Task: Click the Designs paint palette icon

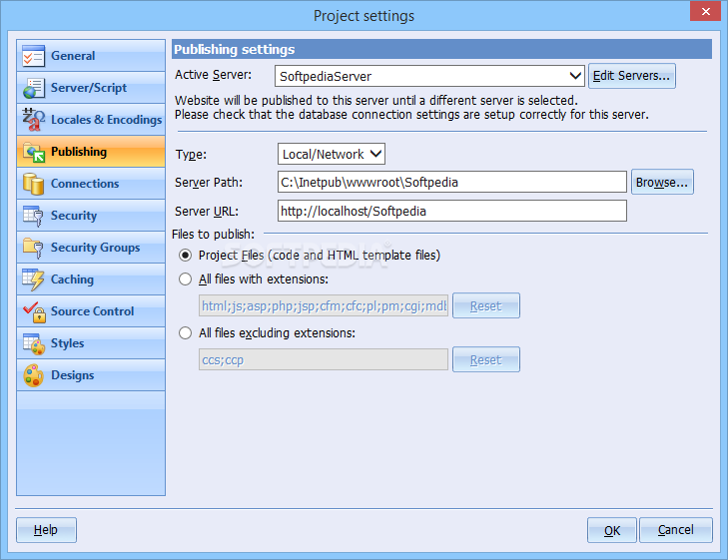Action: pos(33,375)
